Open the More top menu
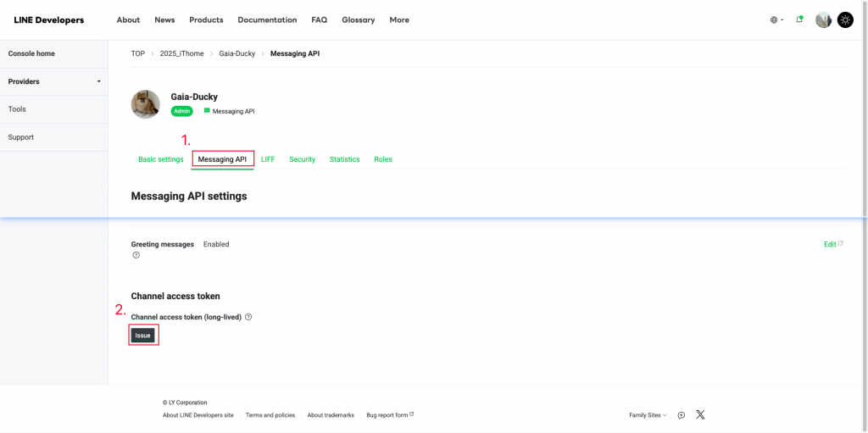Screen dimensions: 868x433 pos(399,20)
